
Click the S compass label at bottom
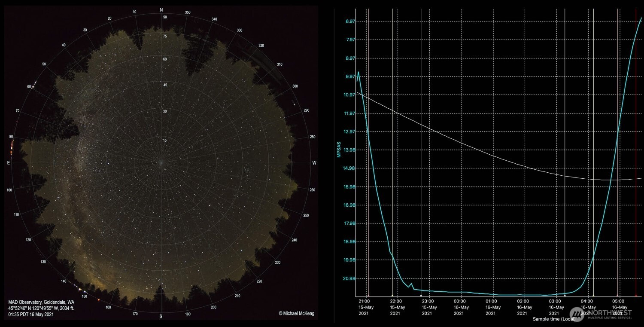[161, 317]
